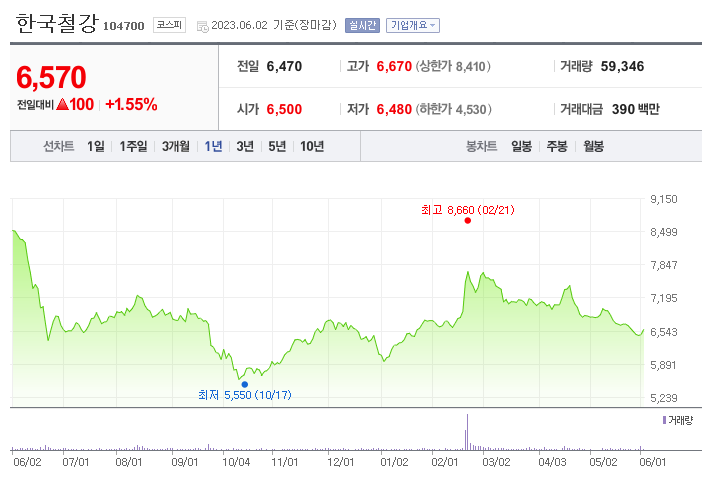Click the 고가 value 6,670
This screenshot has width=702, height=484.
[394, 66]
